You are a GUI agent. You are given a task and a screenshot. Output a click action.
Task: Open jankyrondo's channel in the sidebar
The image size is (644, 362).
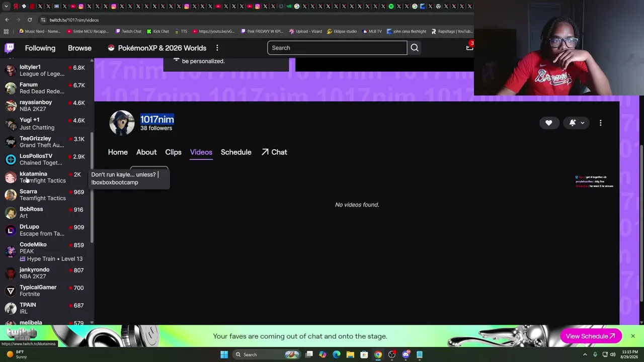pos(47,273)
